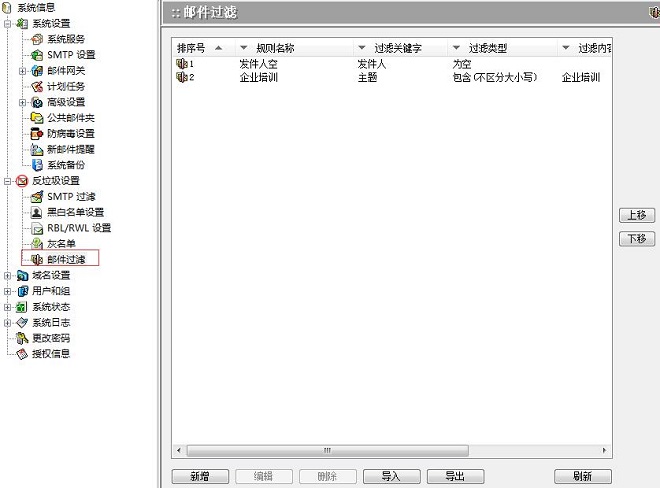Image resolution: width=660 pixels, height=488 pixels.
Task: Click the 包含 (不区分大小写) cell
Action: point(495,77)
